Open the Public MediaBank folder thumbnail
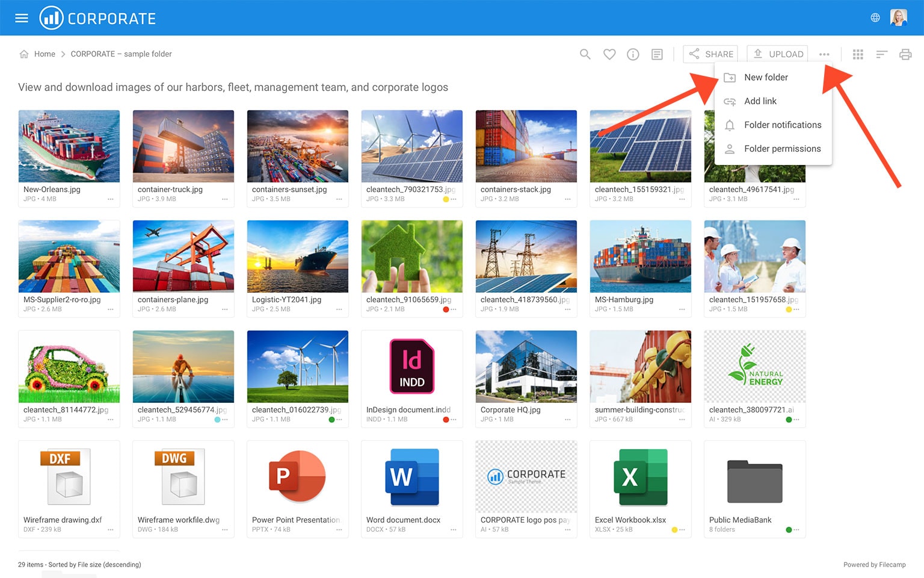This screenshot has width=924, height=578. 754,482
